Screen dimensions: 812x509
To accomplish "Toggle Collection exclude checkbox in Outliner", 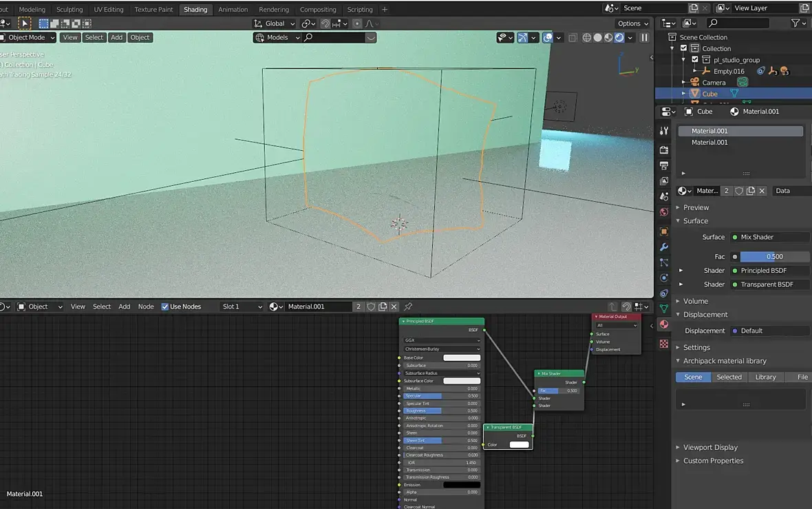I will [683, 48].
